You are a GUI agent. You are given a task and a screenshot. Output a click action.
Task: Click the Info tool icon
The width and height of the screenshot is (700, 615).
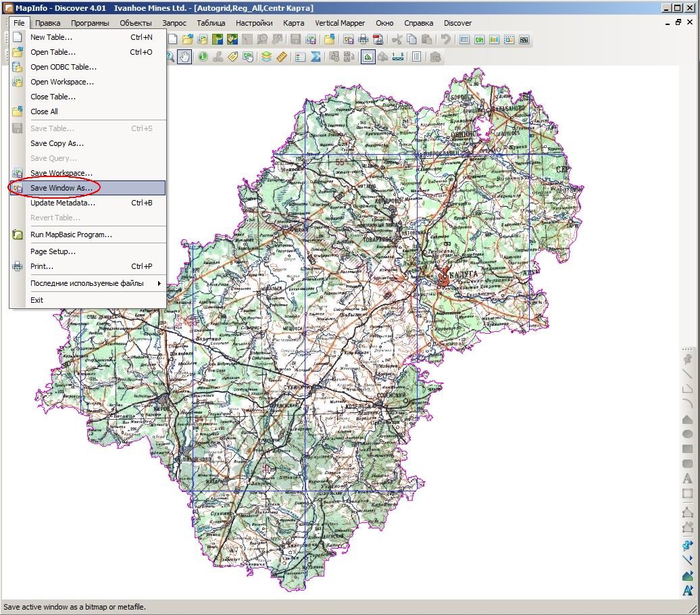click(203, 57)
